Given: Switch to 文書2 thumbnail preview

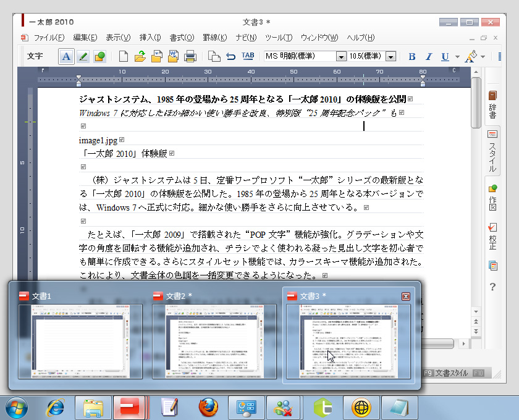Looking at the screenshot, I should tap(214, 341).
